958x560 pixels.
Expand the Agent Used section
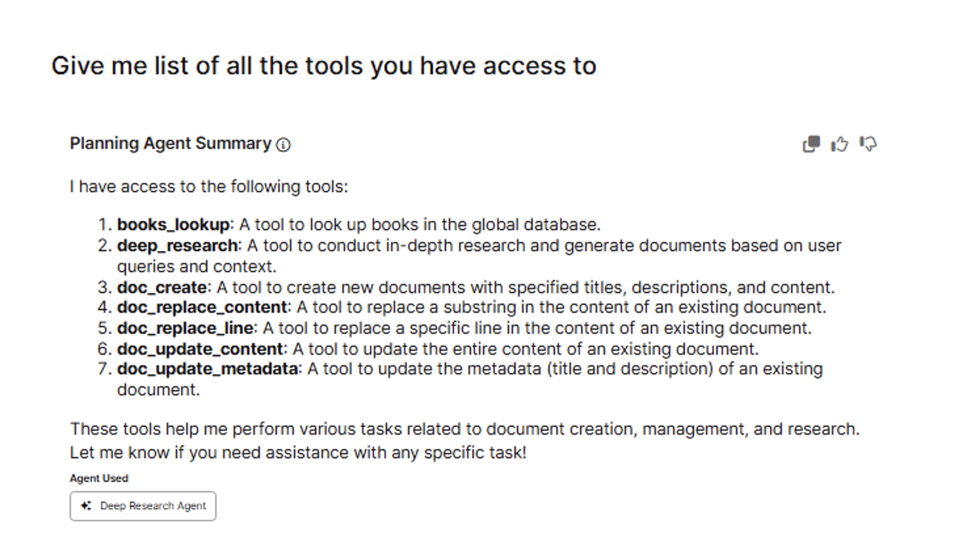(x=98, y=478)
